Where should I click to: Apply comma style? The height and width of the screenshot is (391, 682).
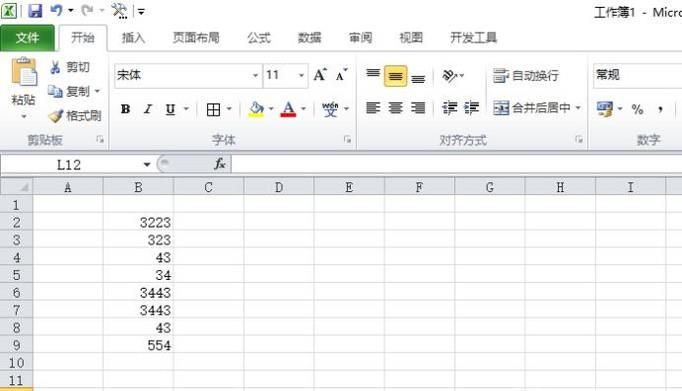click(x=660, y=109)
